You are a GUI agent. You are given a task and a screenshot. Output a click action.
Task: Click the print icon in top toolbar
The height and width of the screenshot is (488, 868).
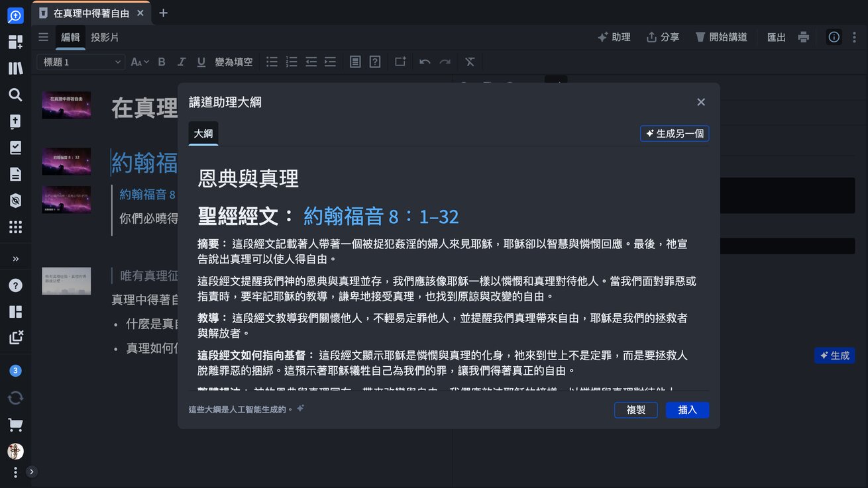tap(804, 37)
